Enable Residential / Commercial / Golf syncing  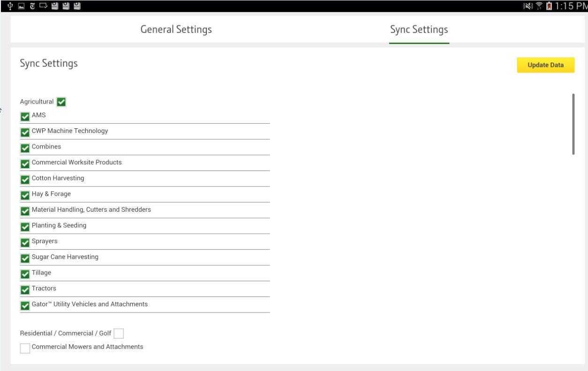pyautogui.click(x=119, y=333)
